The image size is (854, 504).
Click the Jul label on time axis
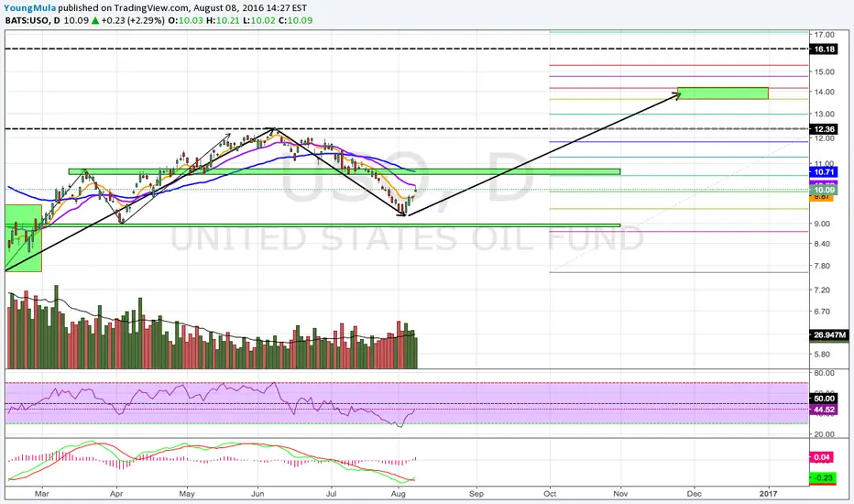coord(331,494)
